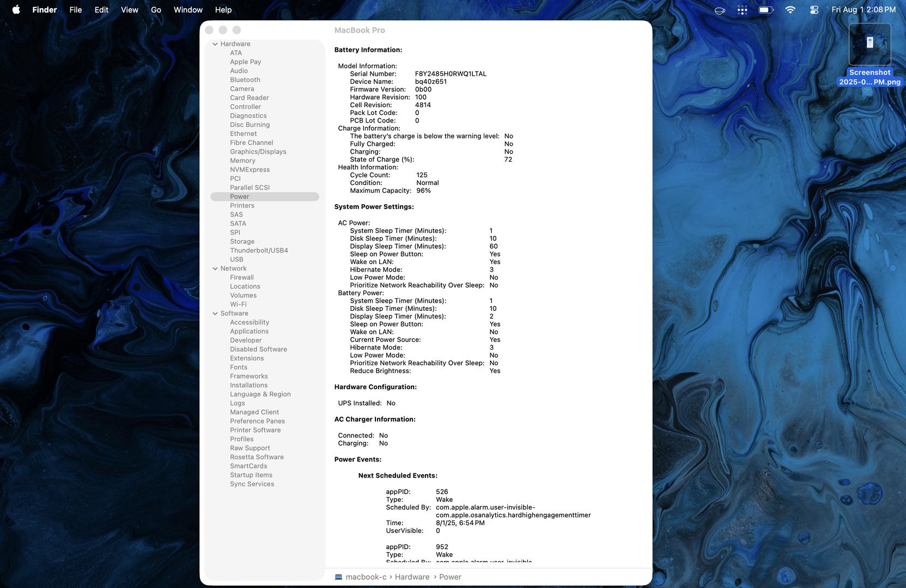Select ATA in the sidebar
The image size is (906, 588).
(x=236, y=53)
